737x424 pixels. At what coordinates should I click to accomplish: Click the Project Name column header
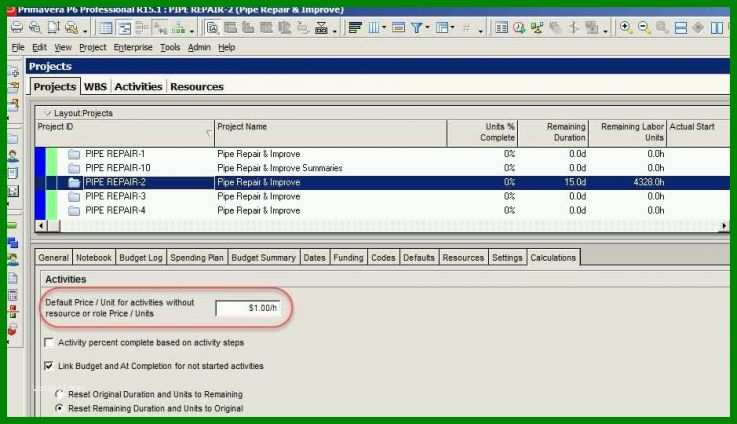click(x=330, y=133)
